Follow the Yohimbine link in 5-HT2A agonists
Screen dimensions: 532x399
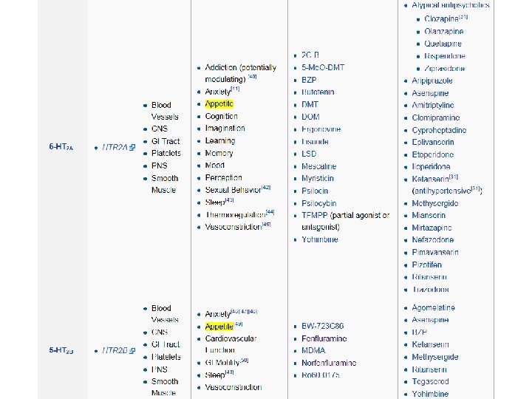[x=320, y=239]
